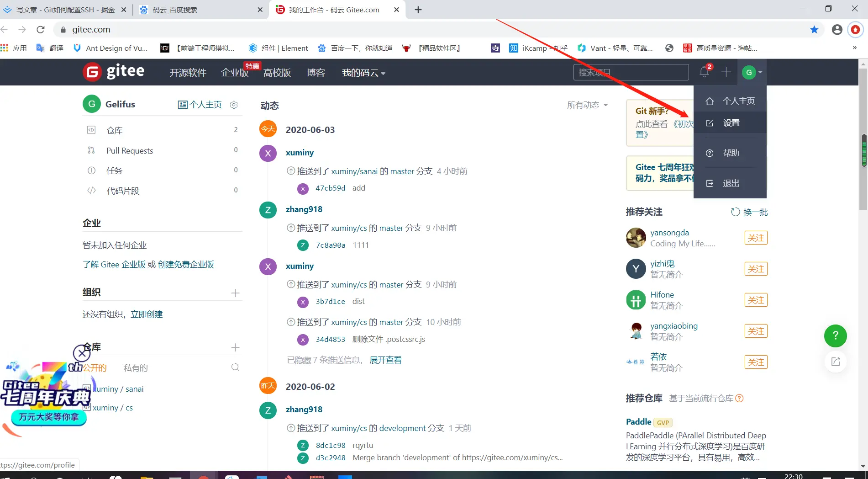Show more bookmarks via the overflow chevron
This screenshot has height=479, width=868.
click(855, 48)
